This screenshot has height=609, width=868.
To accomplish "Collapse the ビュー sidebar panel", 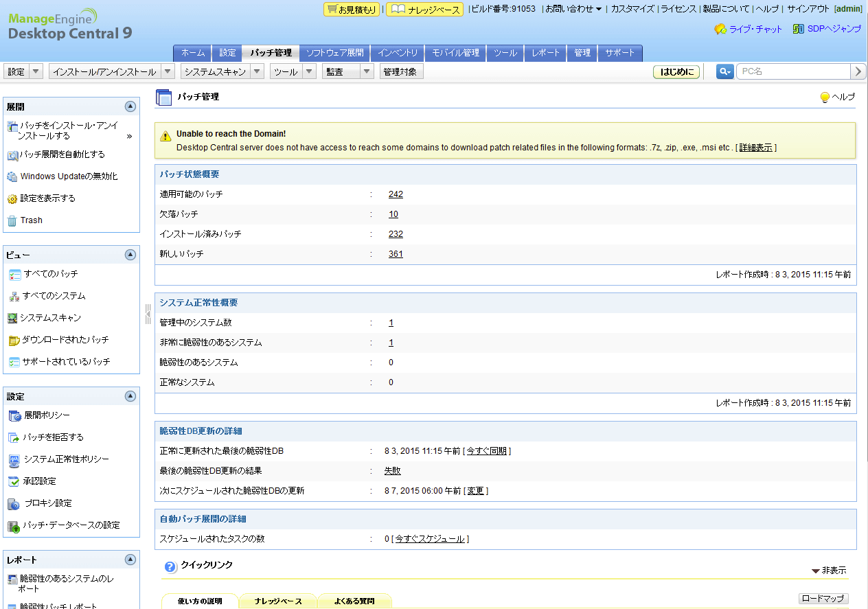I will 130,255.
